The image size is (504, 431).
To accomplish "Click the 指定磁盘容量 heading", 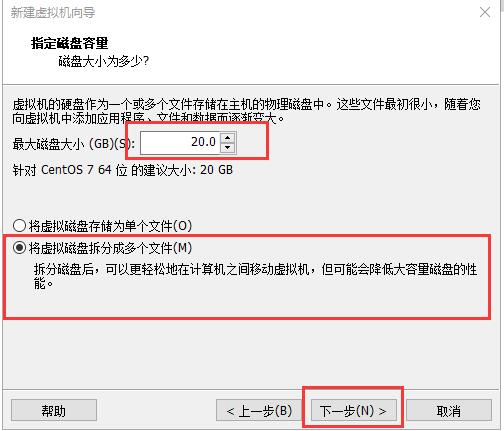I will [69, 43].
